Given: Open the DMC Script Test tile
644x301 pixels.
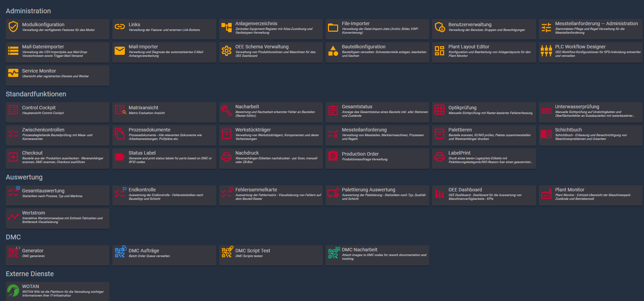Looking at the screenshot, I should pyautogui.click(x=271, y=255).
